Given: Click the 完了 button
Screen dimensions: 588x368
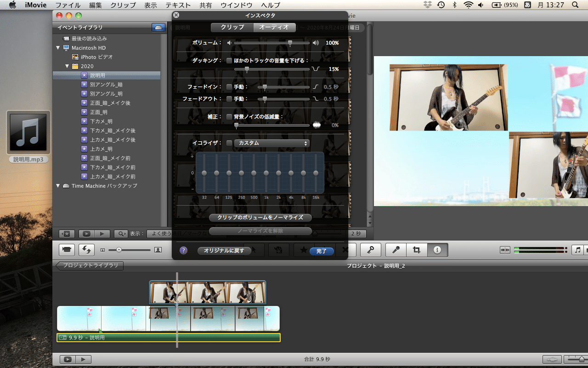Looking at the screenshot, I should coord(322,251).
